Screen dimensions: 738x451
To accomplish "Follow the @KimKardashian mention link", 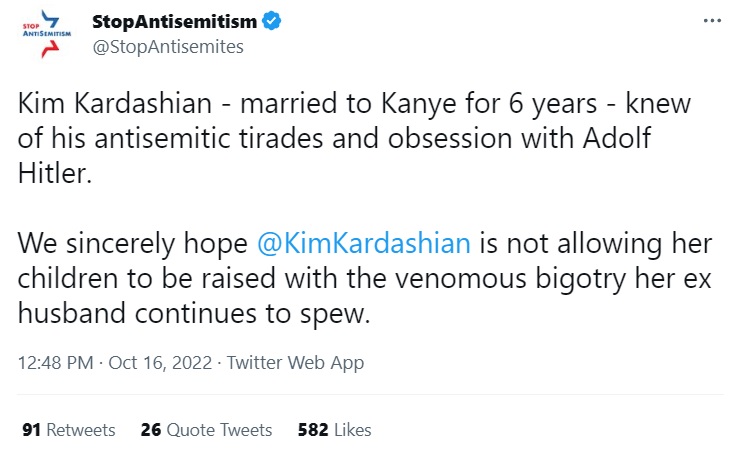I will tap(363, 244).
